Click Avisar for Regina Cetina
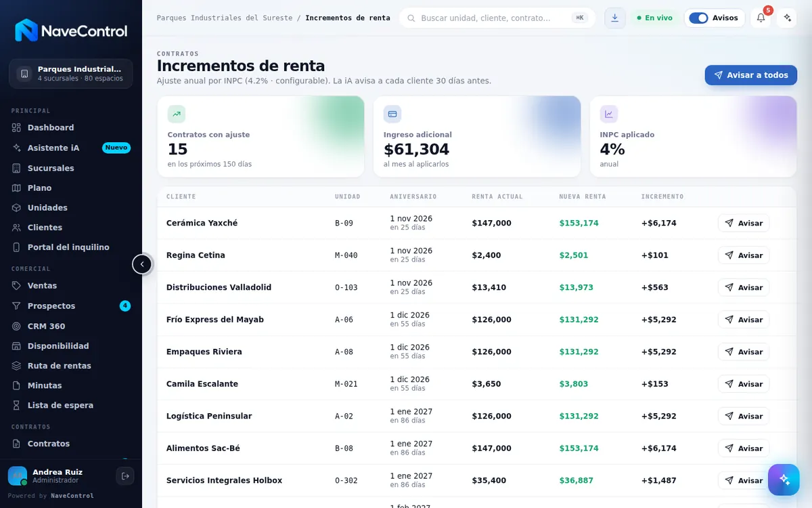The image size is (812, 508). click(x=744, y=255)
